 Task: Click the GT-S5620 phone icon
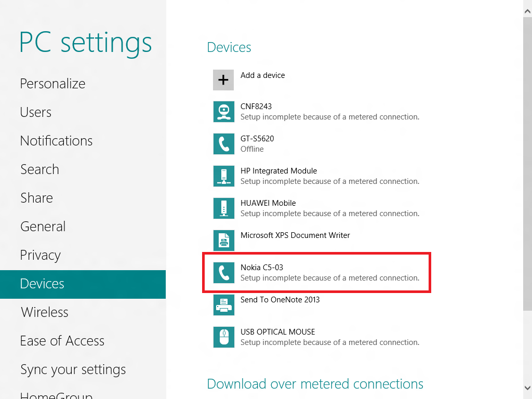[x=223, y=143]
